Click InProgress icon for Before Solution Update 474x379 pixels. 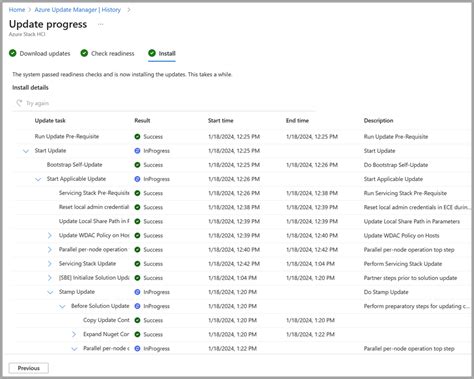click(x=137, y=306)
